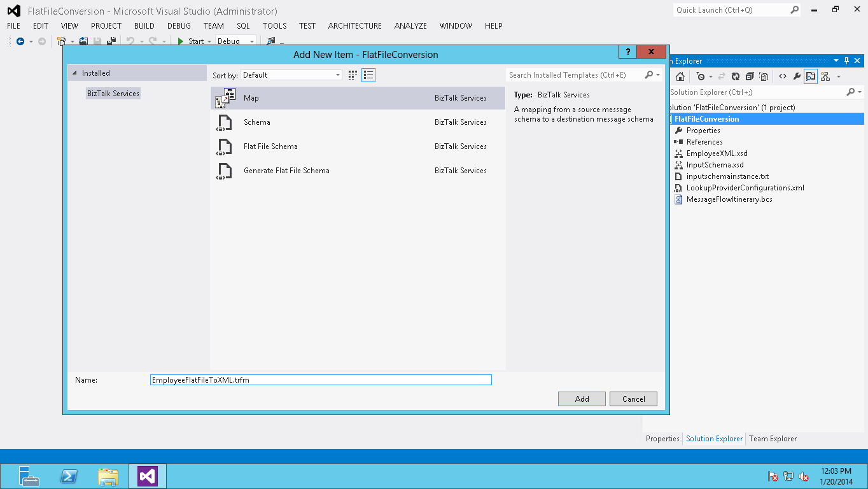
Task: Click the Properties wrench toolbar icon
Action: click(797, 76)
